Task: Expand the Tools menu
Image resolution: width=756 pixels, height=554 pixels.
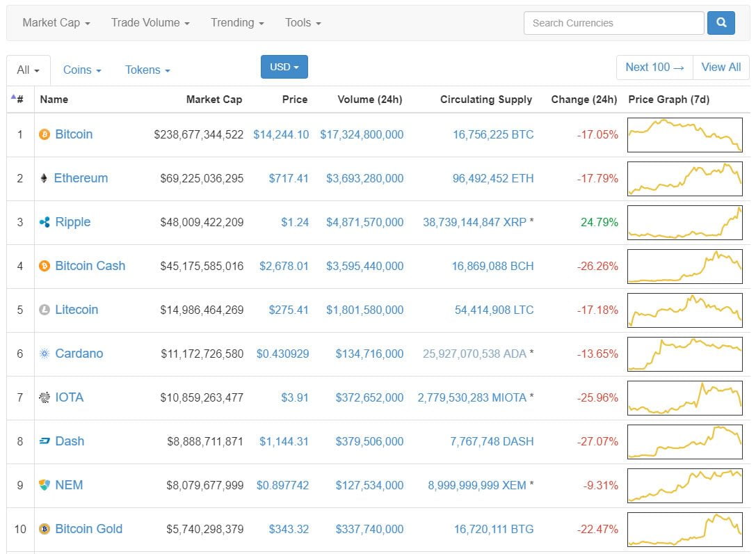Action: pyautogui.click(x=303, y=23)
